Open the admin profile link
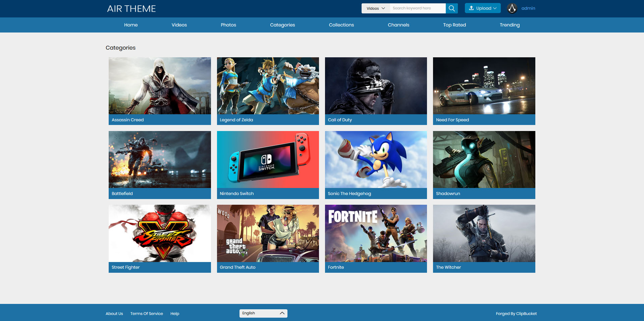The height and width of the screenshot is (321, 644). pos(528,8)
